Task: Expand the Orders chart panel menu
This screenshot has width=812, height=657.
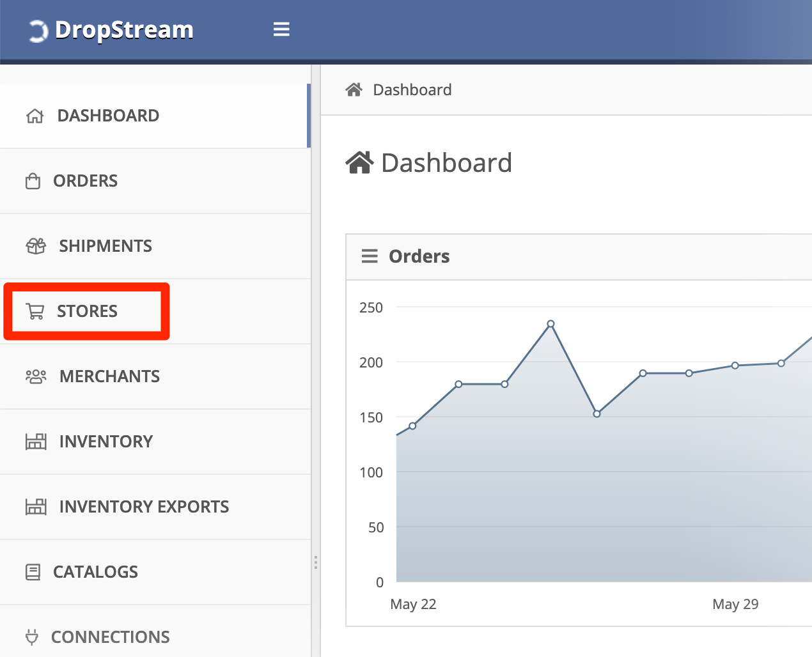Action: (370, 256)
